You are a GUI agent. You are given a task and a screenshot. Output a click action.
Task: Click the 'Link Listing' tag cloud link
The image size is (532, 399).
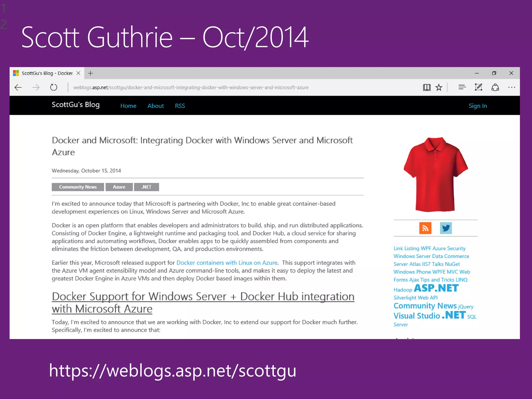[x=407, y=248]
